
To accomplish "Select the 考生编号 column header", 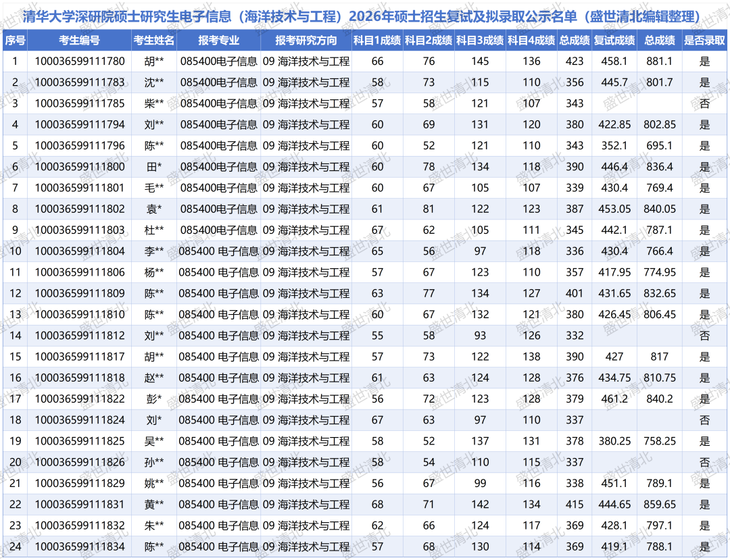I will pos(79,41).
